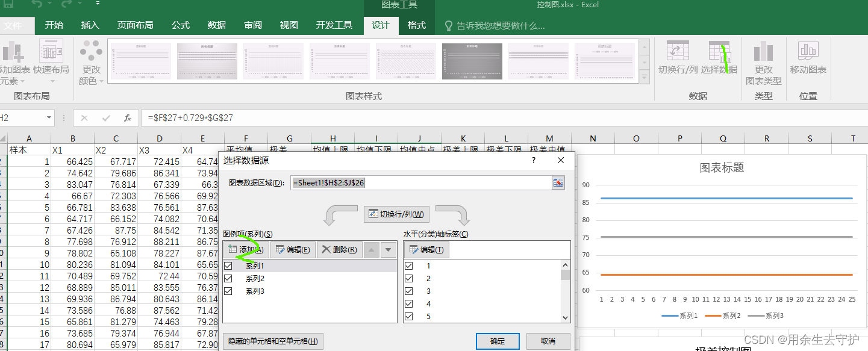Click the chart data range input field
Viewport: 868px width, 351px height.
pos(421,183)
